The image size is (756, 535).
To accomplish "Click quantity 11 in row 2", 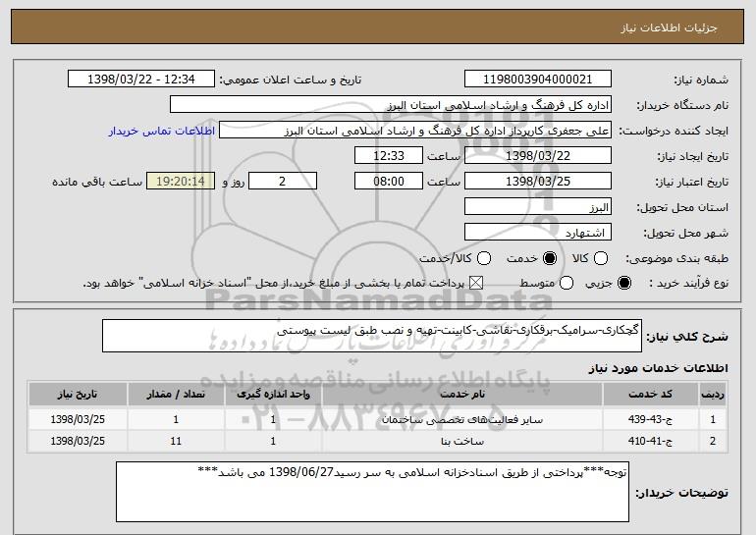I will click(176, 441).
